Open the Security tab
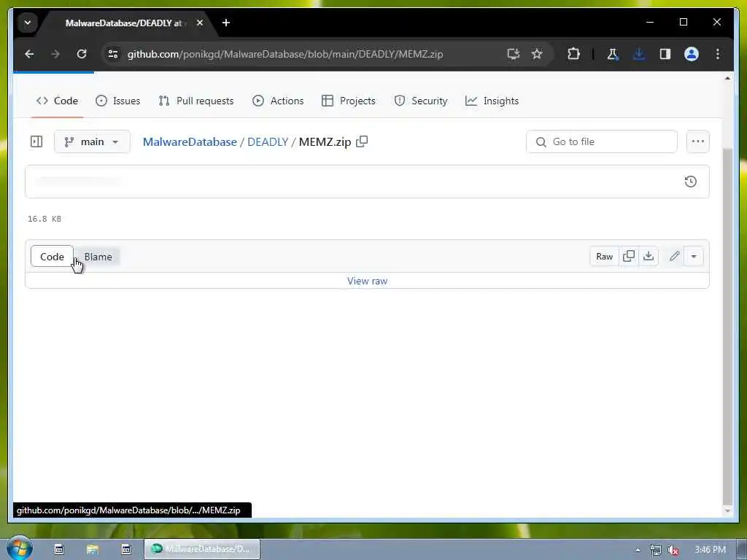 pyautogui.click(x=421, y=101)
